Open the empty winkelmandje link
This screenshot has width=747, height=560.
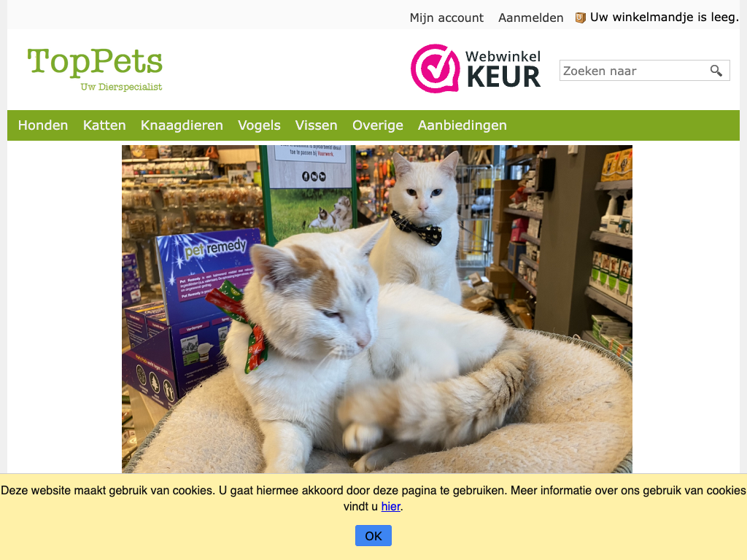click(x=664, y=17)
